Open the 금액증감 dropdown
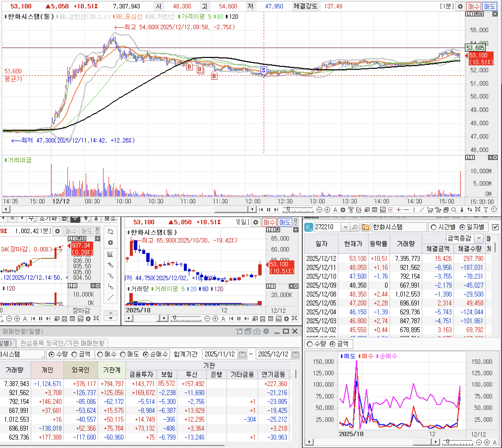 pos(479,238)
